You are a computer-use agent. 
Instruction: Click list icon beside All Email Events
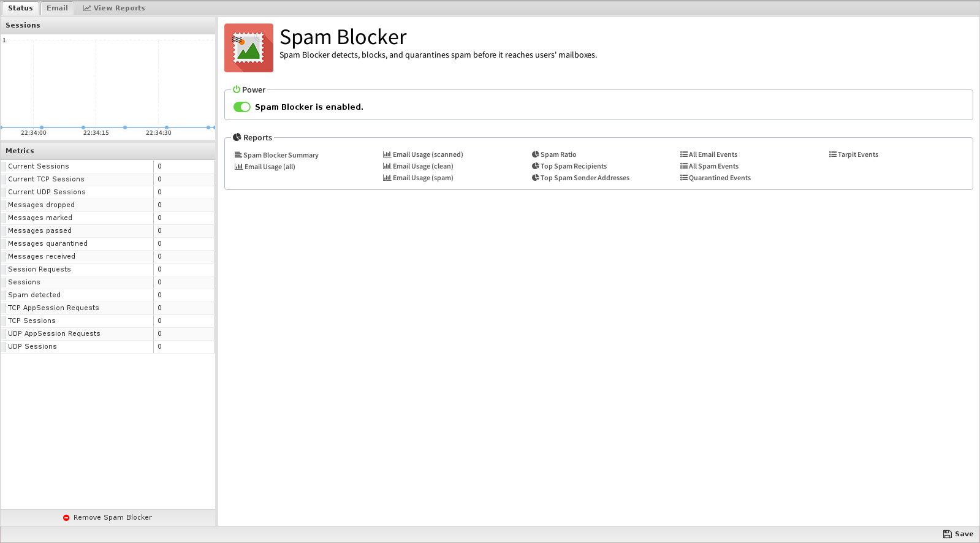[x=683, y=154]
